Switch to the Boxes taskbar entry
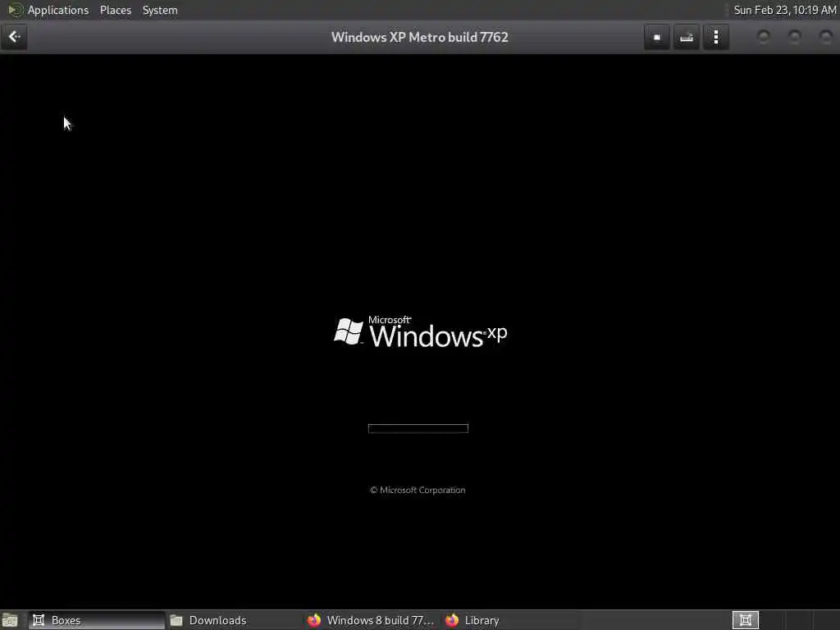Viewport: 840px width, 630px height. [x=97, y=620]
